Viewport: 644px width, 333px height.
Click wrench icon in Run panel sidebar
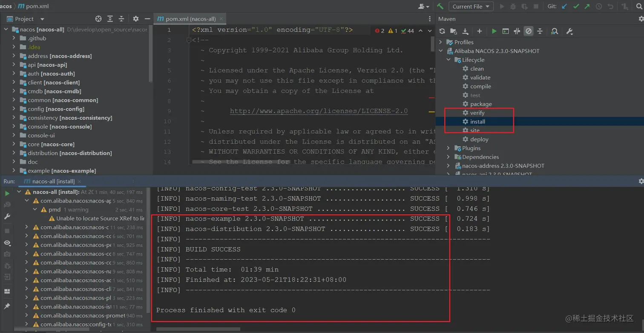[x=7, y=217]
